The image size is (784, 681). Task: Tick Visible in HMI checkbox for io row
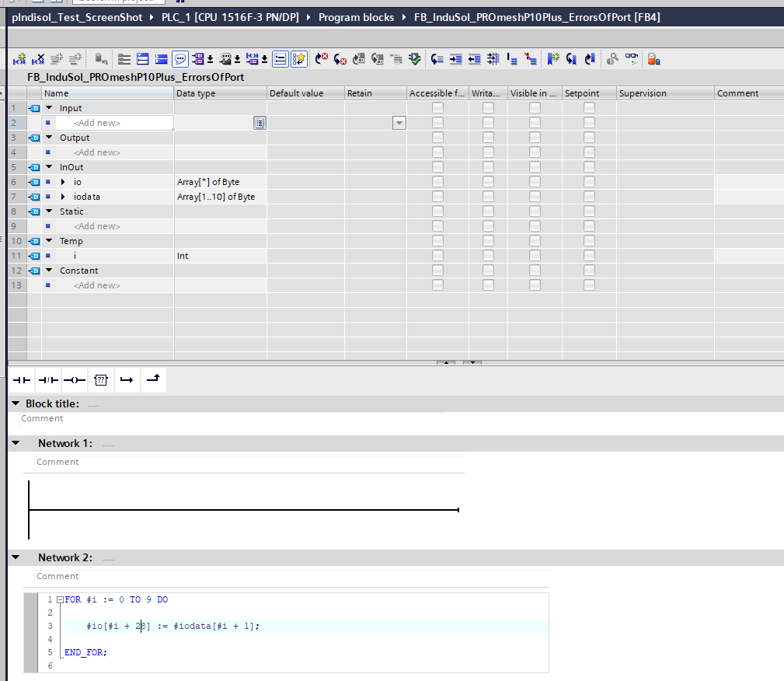tap(535, 182)
